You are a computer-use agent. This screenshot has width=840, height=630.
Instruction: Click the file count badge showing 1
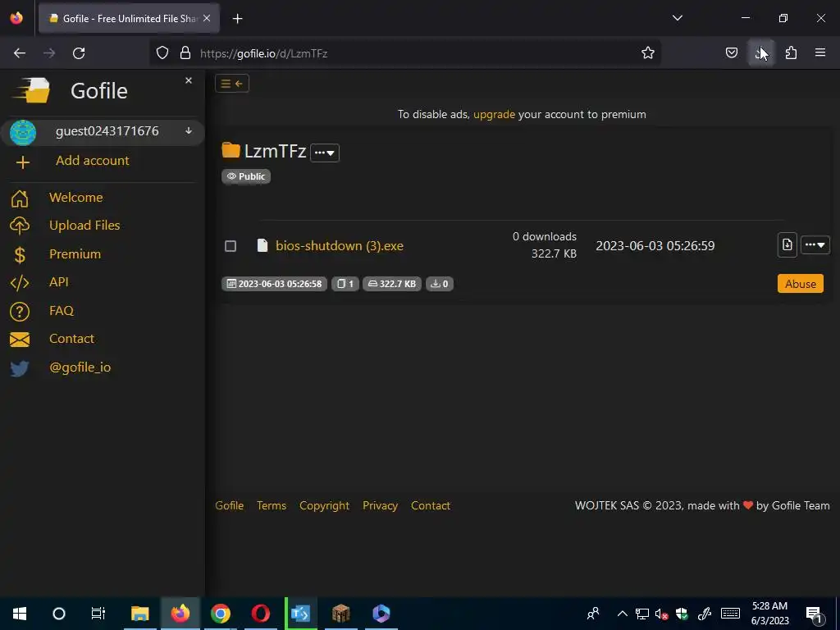click(x=345, y=284)
